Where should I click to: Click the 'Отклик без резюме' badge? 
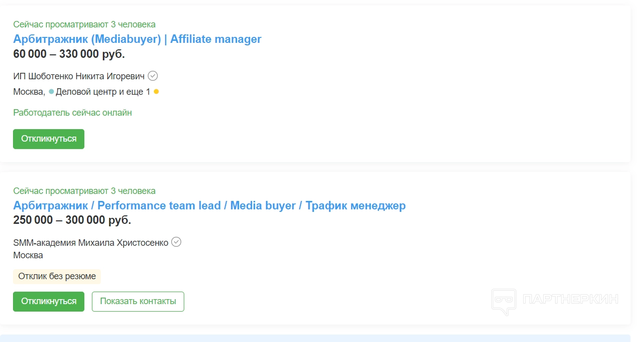coord(57,276)
